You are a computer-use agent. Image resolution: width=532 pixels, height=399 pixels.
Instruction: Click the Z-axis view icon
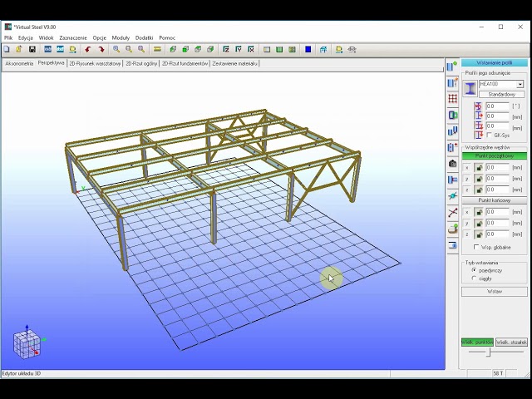tap(226, 50)
